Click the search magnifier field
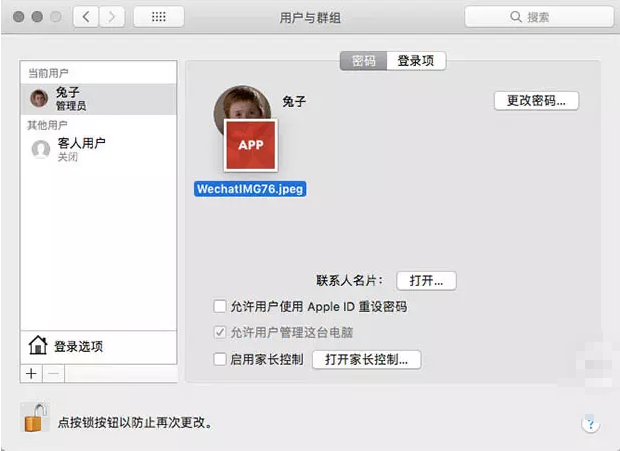This screenshot has height=451, width=620. [539, 17]
